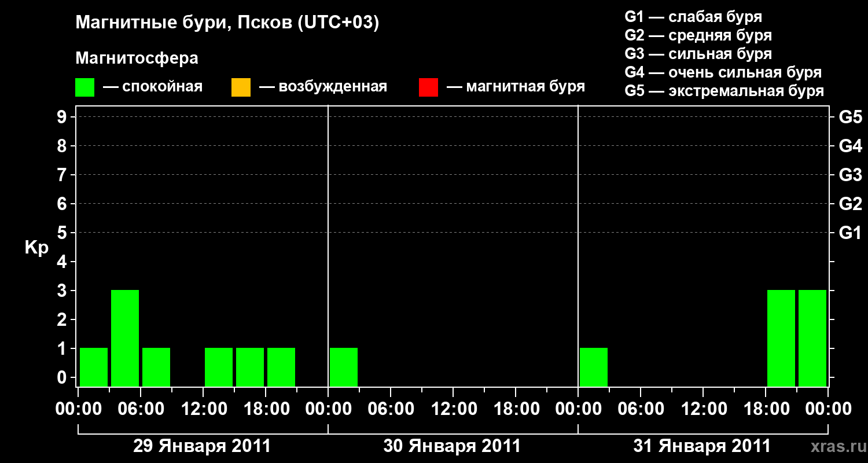Click the '— спокойная' legend label
Image resolution: width=868 pixels, height=463 pixels.
[153, 87]
